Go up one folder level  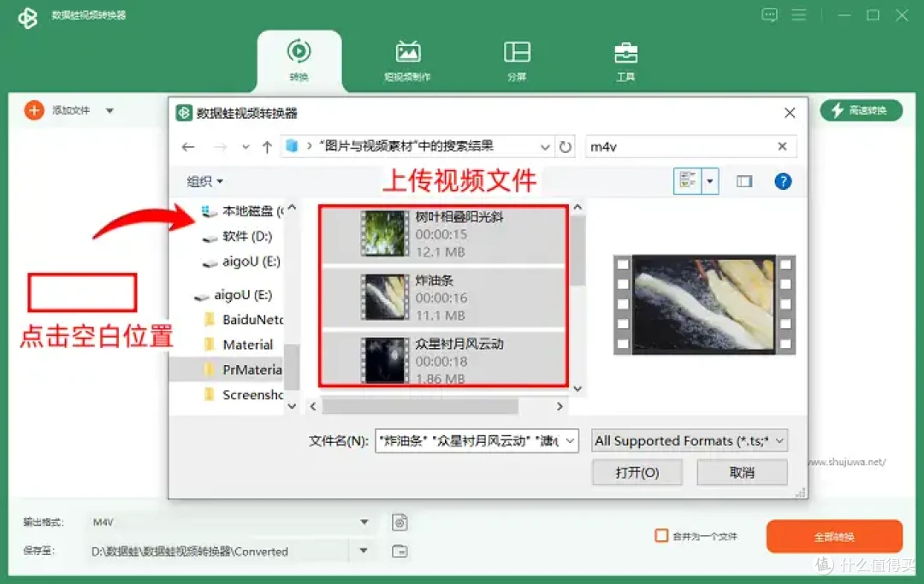[267, 147]
